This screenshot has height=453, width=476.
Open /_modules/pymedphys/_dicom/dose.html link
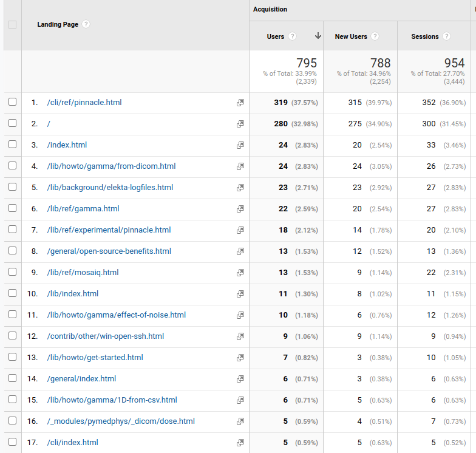[121, 421]
